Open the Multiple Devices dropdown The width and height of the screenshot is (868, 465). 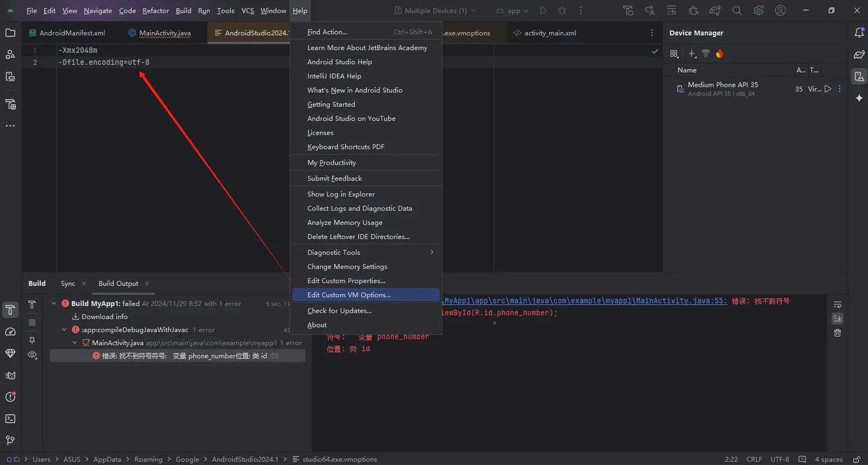[435, 10]
